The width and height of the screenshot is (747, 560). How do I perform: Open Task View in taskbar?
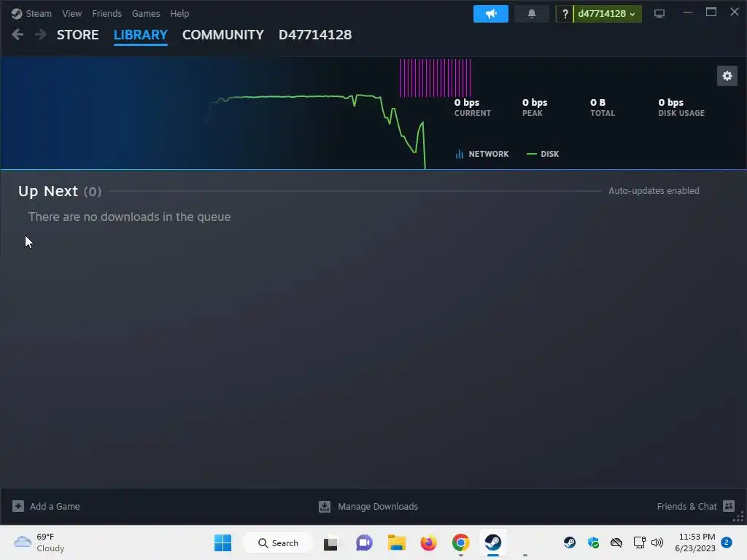point(330,542)
